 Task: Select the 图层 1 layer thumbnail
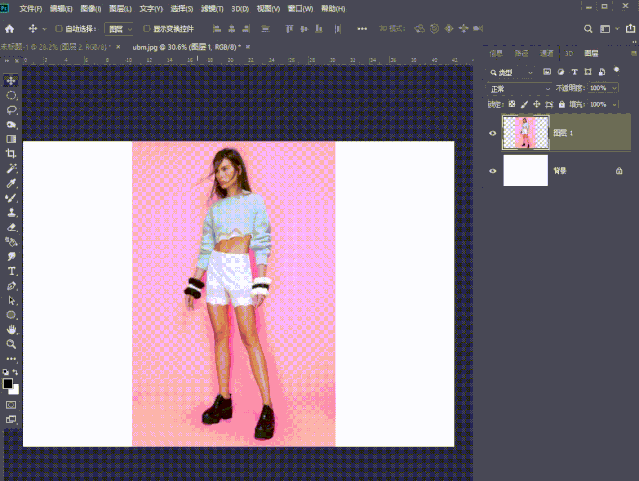525,132
